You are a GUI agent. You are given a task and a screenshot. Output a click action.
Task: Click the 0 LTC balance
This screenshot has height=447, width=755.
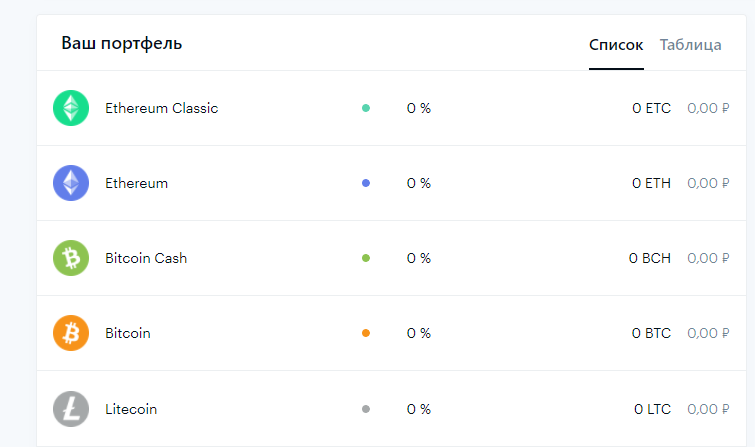pyautogui.click(x=652, y=409)
